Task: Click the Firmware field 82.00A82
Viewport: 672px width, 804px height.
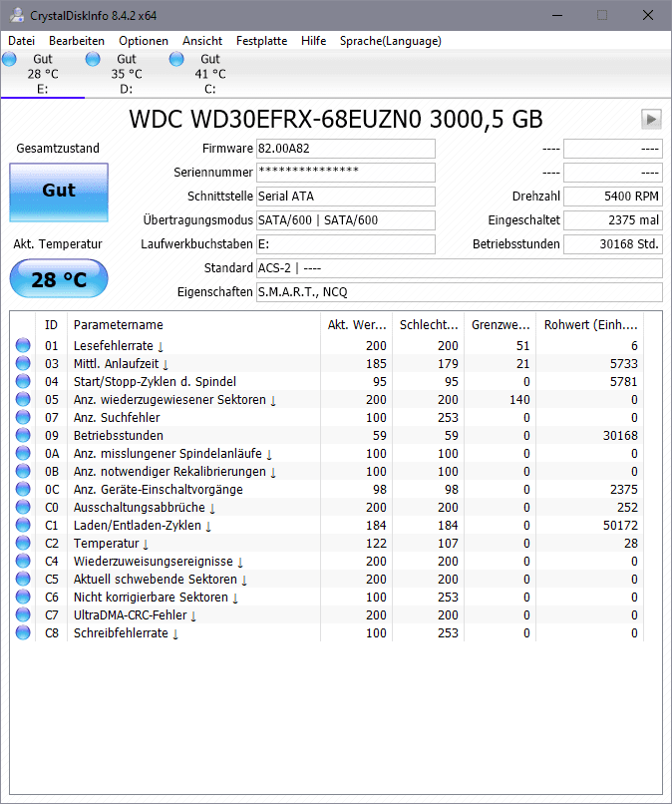Action: 346,149
